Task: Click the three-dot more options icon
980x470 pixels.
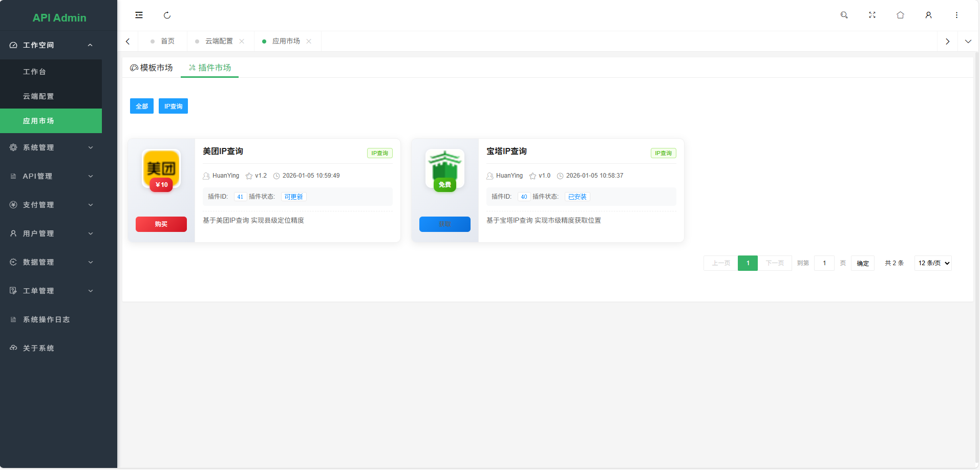Action: coord(956,15)
